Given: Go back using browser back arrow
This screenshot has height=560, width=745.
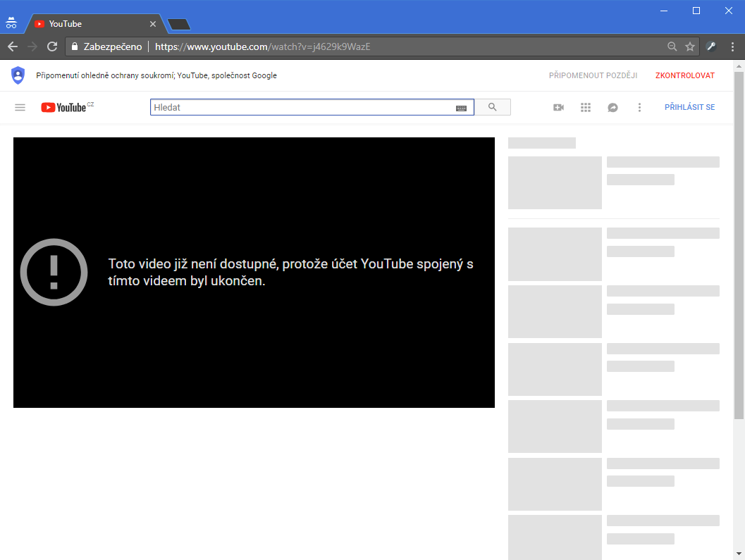Looking at the screenshot, I should pos(13,46).
